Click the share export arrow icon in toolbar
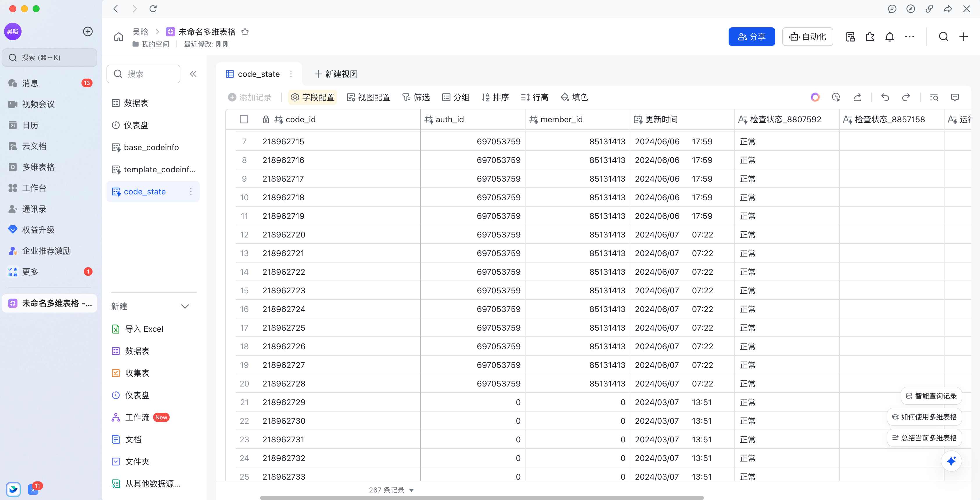 (x=857, y=97)
